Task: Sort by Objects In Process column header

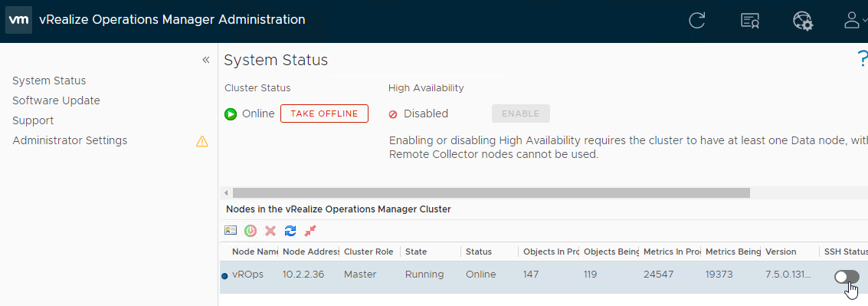Action: pos(551,252)
